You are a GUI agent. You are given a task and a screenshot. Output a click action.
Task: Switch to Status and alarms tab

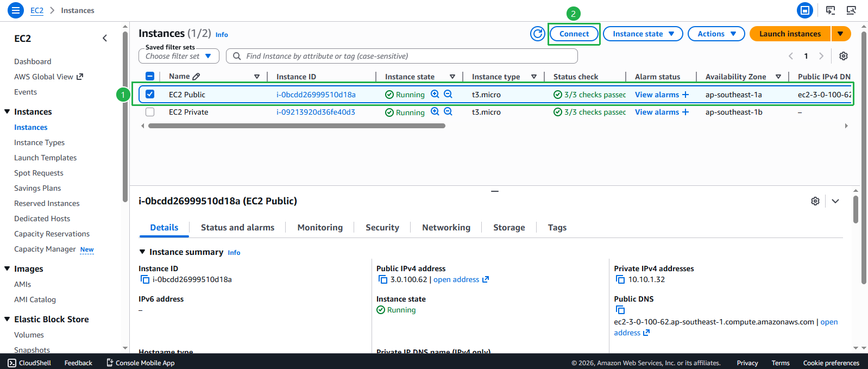(x=237, y=228)
